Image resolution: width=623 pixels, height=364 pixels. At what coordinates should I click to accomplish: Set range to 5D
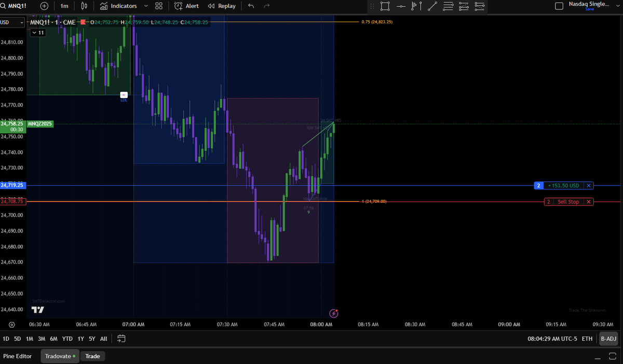[x=18, y=339]
